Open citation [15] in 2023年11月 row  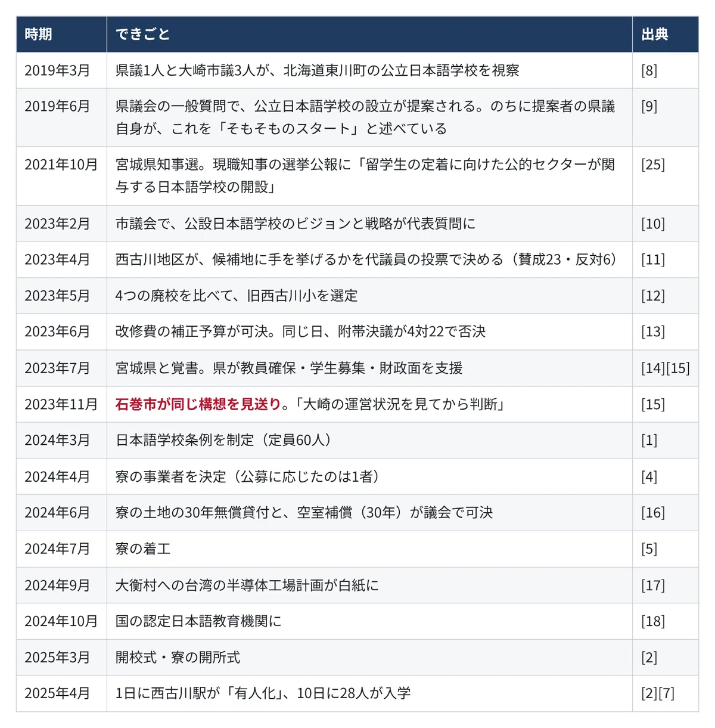(653, 404)
